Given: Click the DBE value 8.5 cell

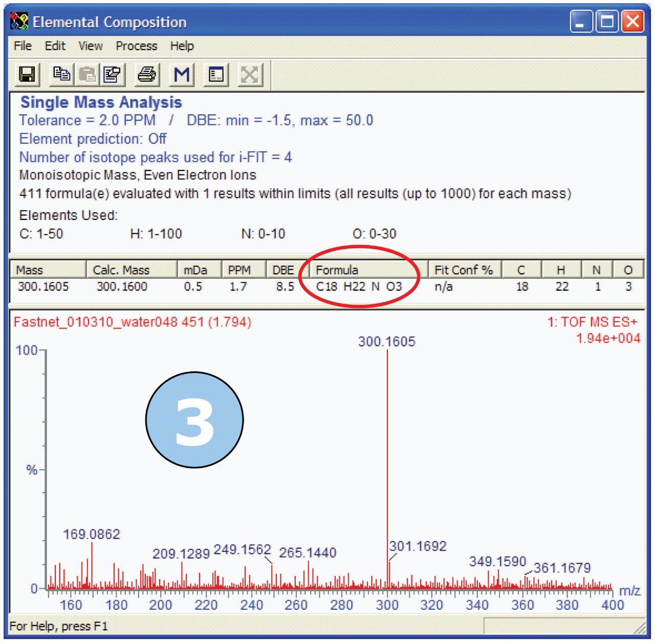Looking at the screenshot, I should pos(285,286).
